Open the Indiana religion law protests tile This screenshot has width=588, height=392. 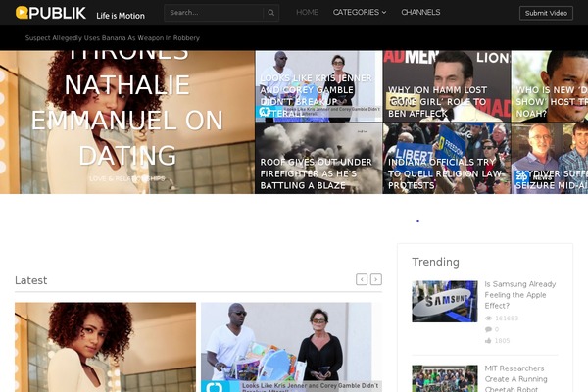coord(447,159)
